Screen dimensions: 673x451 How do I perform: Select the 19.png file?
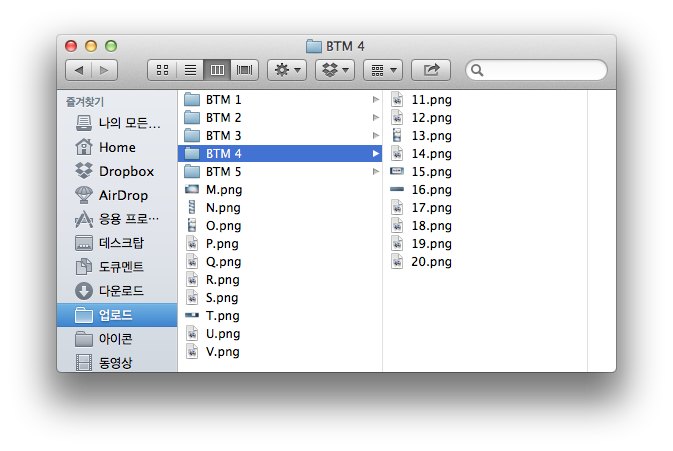pyautogui.click(x=485, y=244)
